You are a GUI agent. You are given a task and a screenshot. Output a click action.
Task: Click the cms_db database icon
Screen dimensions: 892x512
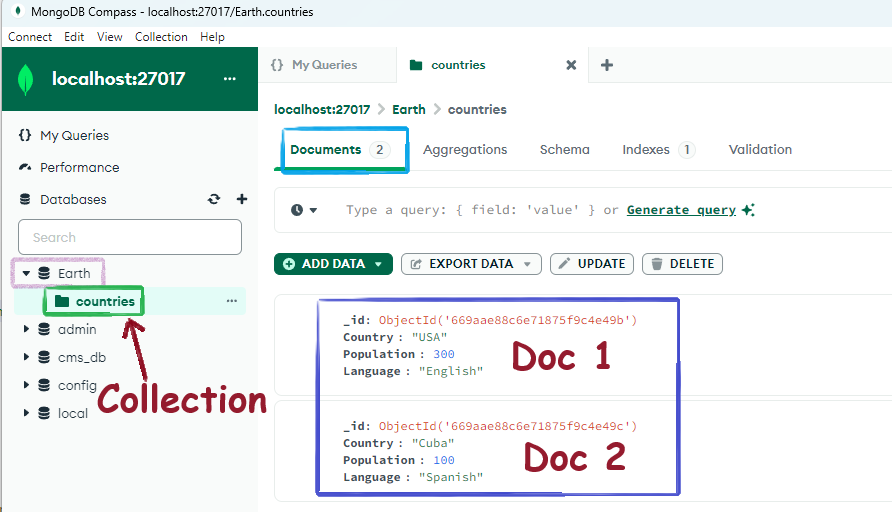(44, 357)
